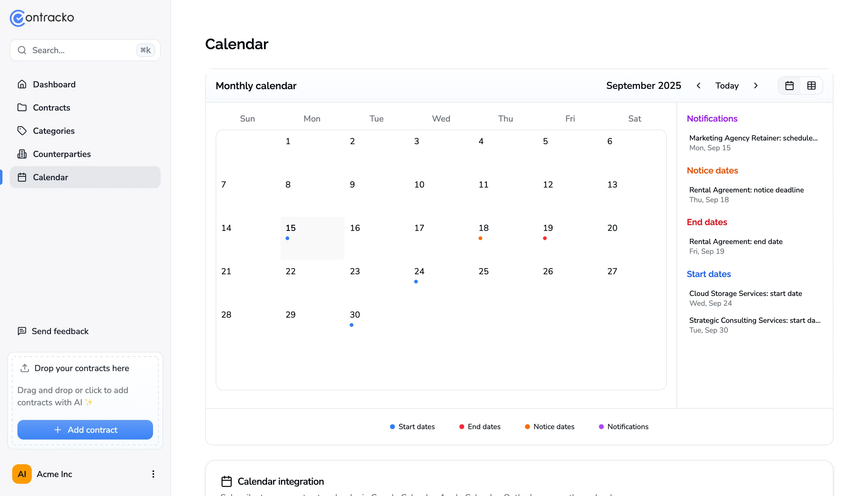Select Counterparties in the sidebar navigation

[x=62, y=154]
